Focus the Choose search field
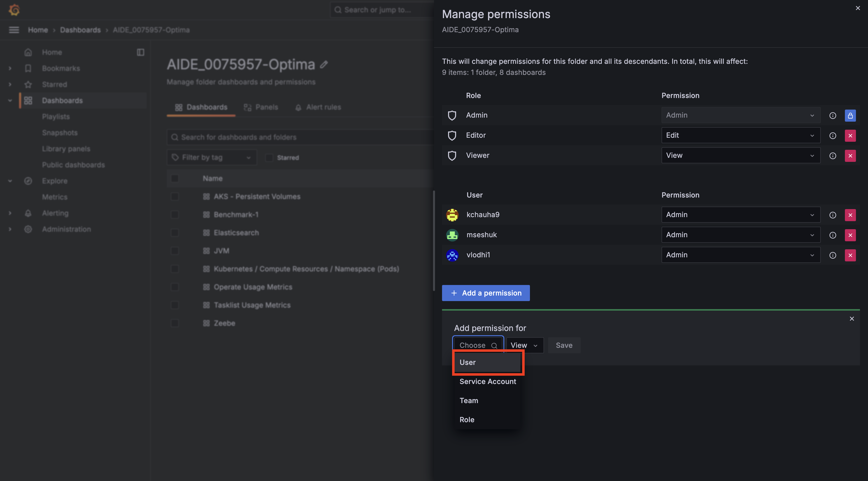The image size is (868, 481). pos(478,345)
